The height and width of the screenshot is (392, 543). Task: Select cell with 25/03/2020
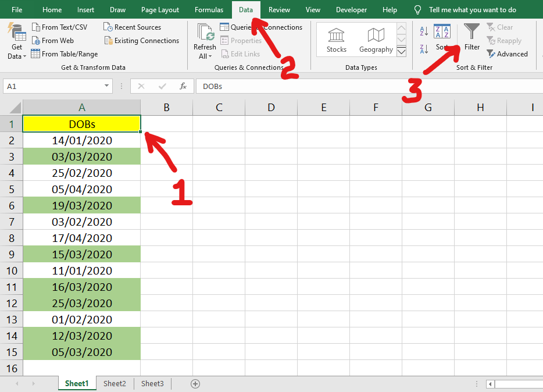(82, 303)
